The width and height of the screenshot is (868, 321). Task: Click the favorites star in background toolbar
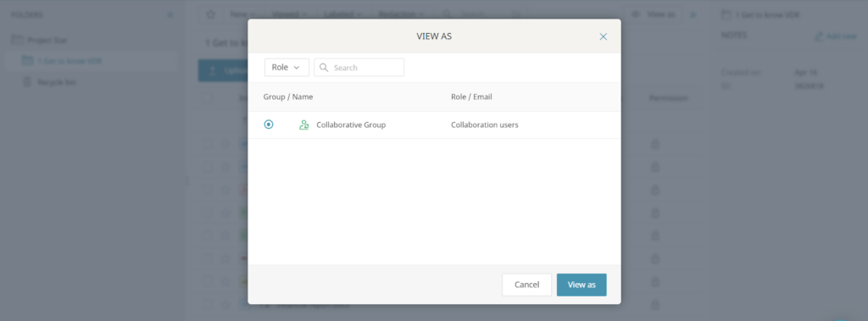pyautogui.click(x=210, y=14)
